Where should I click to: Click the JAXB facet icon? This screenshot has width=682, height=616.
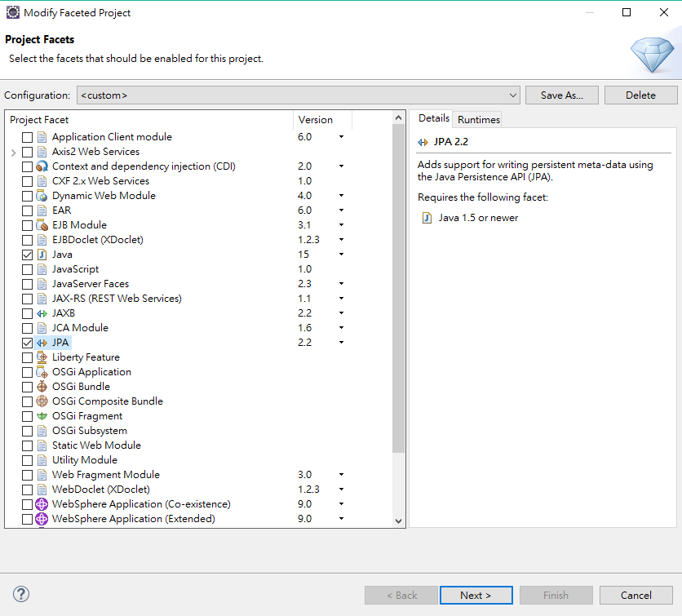(42, 313)
